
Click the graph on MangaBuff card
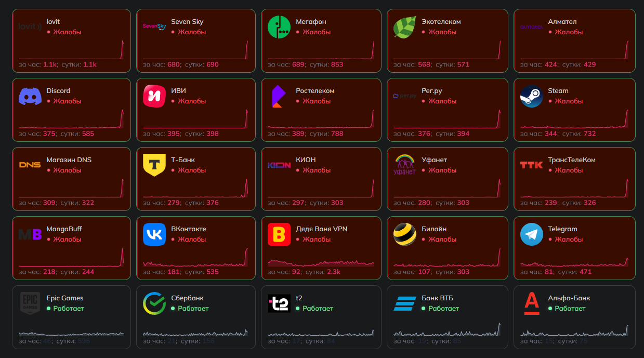tap(71, 257)
